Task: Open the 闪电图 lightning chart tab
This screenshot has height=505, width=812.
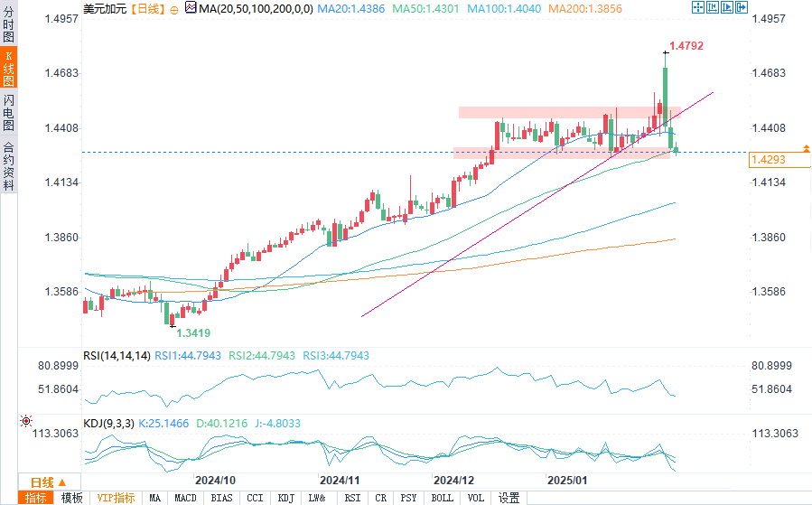Action: tap(8, 113)
